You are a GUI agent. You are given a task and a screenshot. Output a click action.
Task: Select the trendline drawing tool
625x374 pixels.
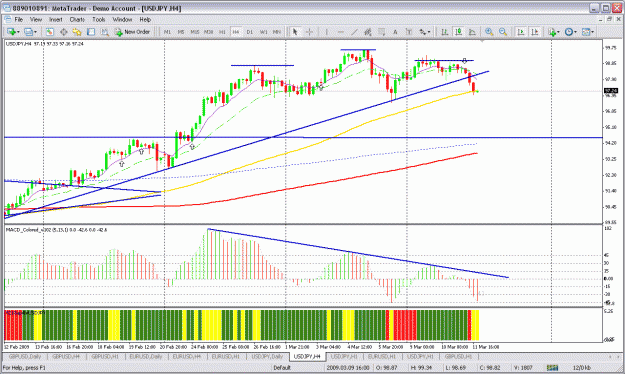354,32
